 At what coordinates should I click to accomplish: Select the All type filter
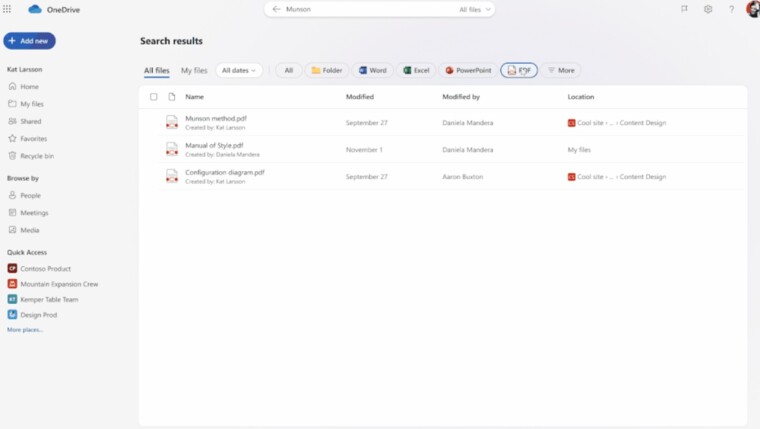[x=289, y=70]
